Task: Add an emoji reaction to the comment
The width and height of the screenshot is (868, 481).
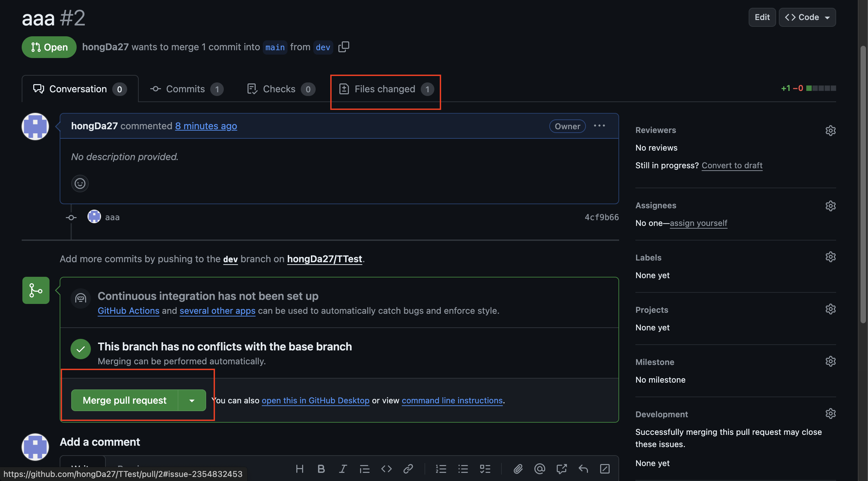Action: [x=80, y=184]
